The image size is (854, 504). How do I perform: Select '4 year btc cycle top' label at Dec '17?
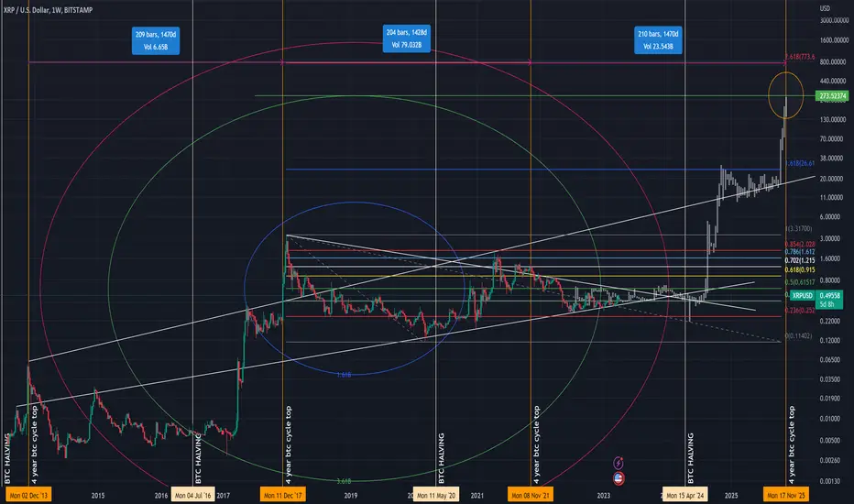[288, 444]
